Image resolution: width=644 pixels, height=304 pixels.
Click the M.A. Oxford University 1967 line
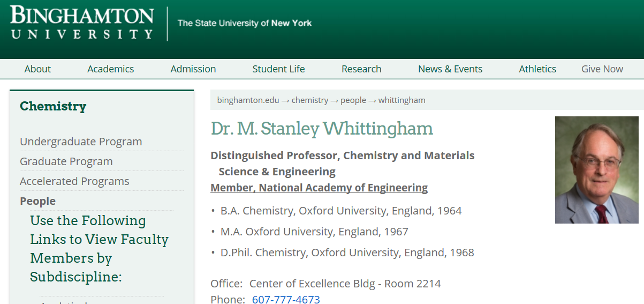coord(314,232)
